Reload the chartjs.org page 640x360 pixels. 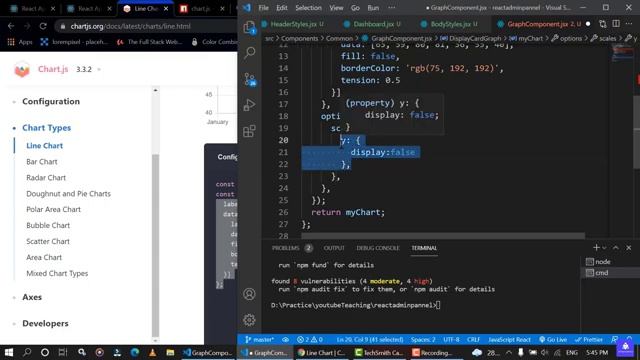pyautogui.click(x=43, y=26)
